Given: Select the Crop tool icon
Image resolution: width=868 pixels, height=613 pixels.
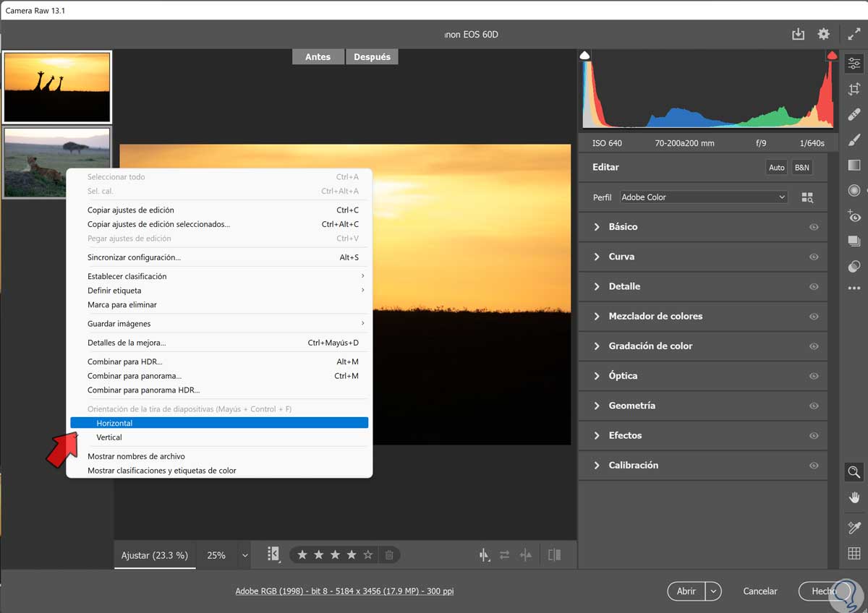Looking at the screenshot, I should (x=854, y=89).
